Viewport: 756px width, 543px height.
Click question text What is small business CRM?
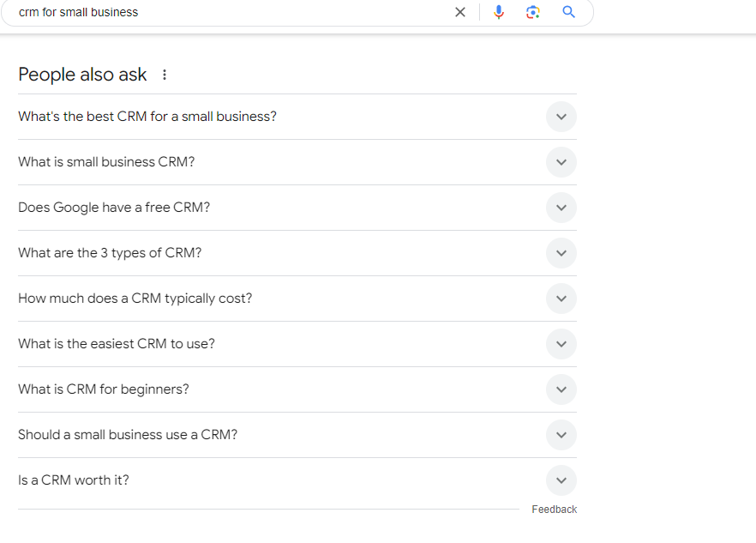coord(106,161)
